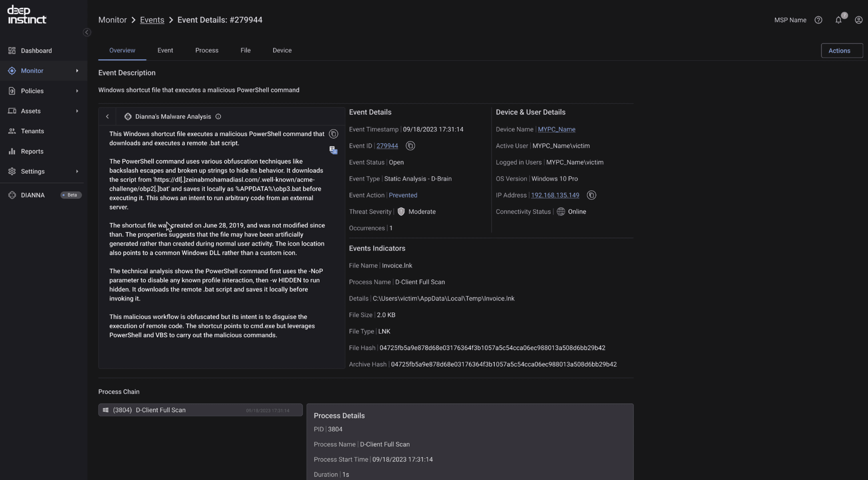Expand the Policies sidebar menu
The image size is (868, 480).
coord(77,91)
